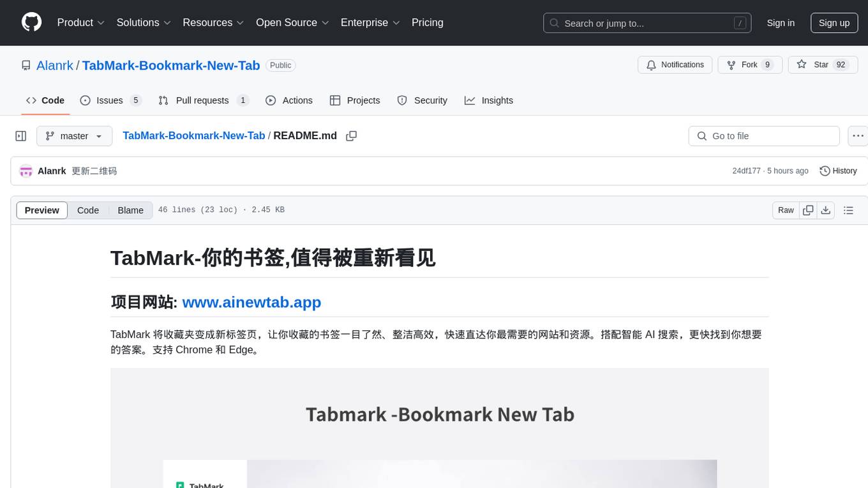
Task: Open the commit message 更新二维码
Action: [x=94, y=171]
